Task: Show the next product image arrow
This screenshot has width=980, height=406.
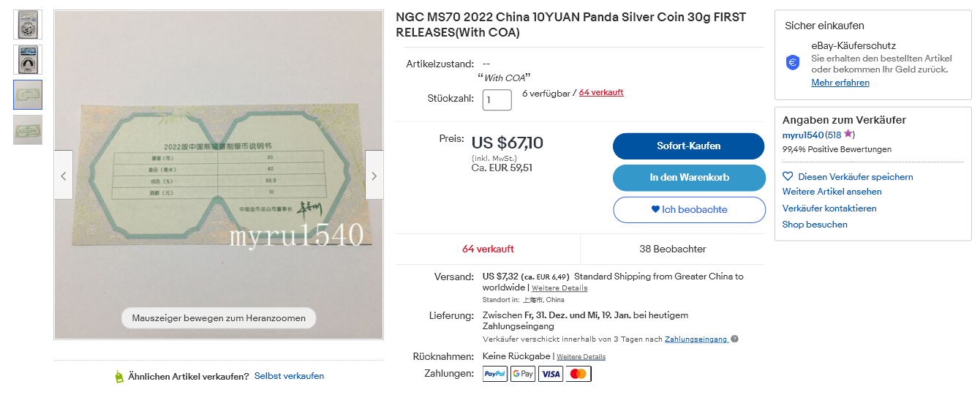Action: 374,176
